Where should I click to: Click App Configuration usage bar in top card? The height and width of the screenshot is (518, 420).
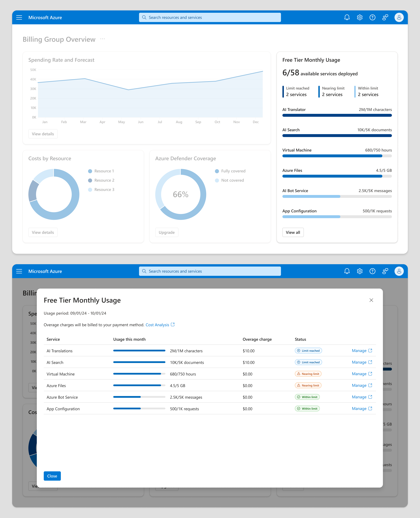pyautogui.click(x=337, y=217)
